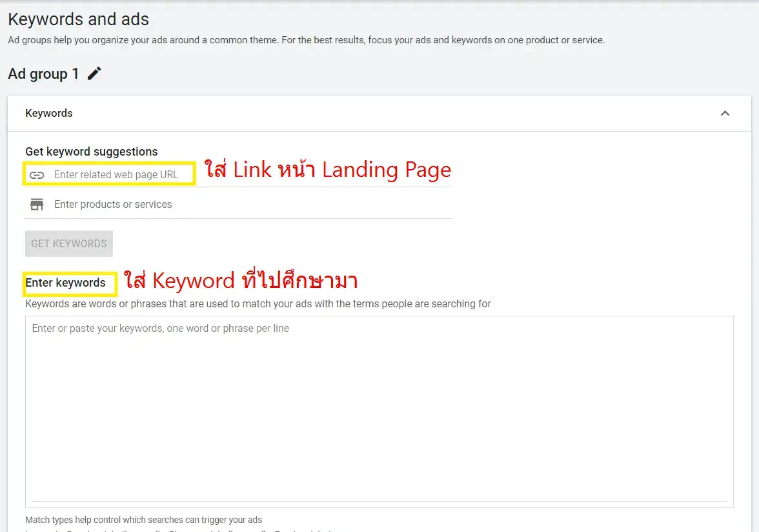Click the Keywords panel header

click(48, 112)
